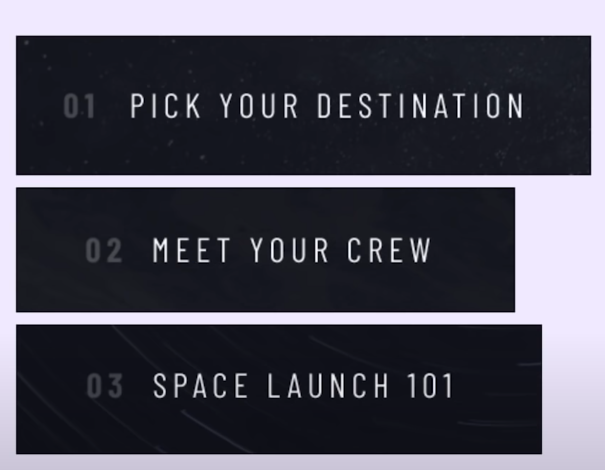
Task: Click starry area above Pick Your Destination text
Action: (303, 64)
